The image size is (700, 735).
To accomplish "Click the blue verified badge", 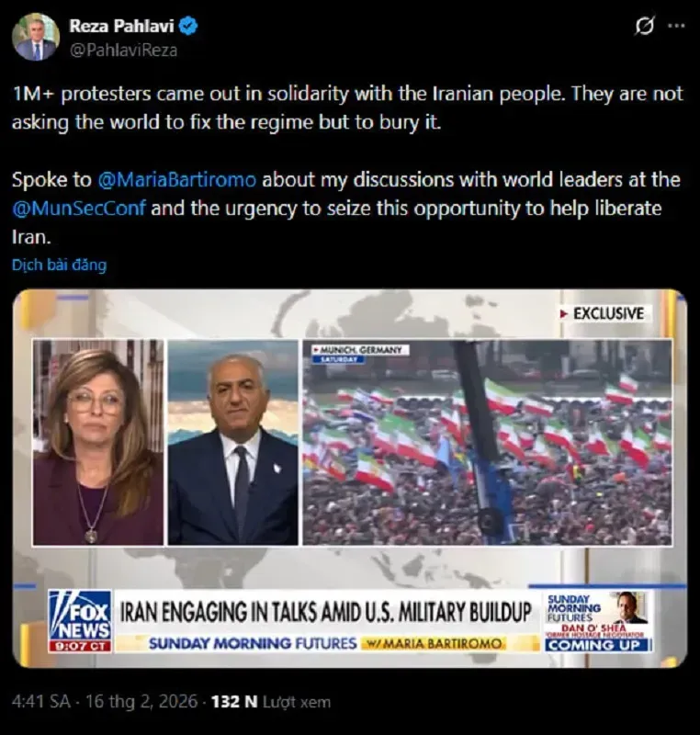I will [189, 26].
